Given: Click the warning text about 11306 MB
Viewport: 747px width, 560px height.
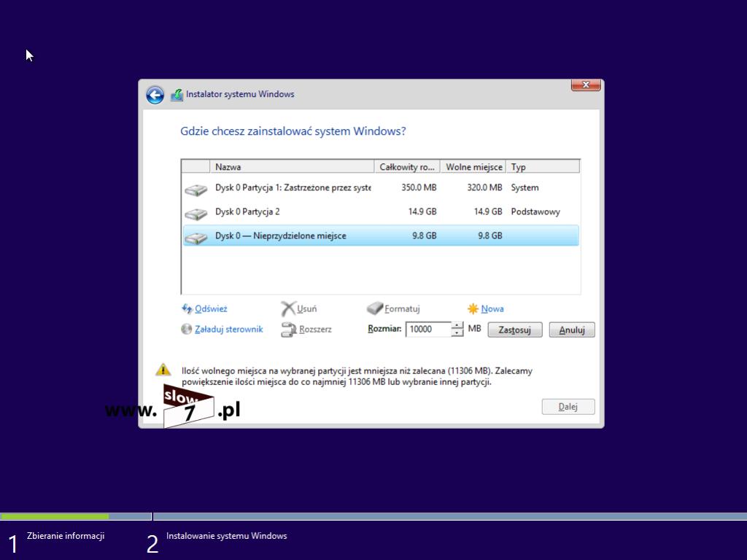Looking at the screenshot, I should tap(357, 376).
